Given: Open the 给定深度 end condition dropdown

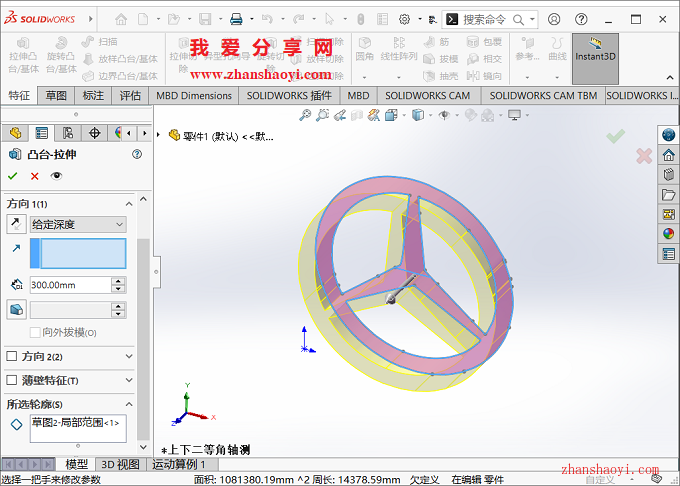Looking at the screenshot, I should (x=78, y=224).
